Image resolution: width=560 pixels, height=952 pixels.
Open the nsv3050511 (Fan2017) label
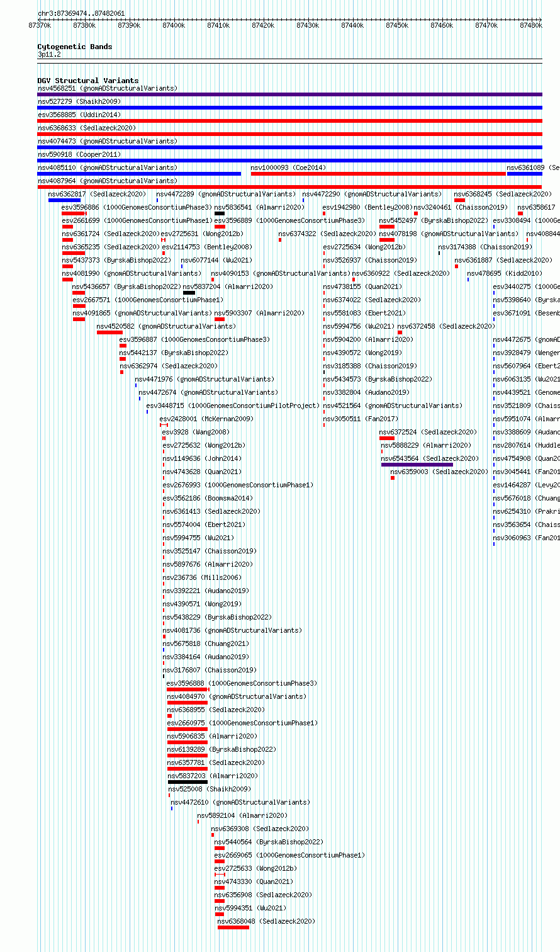(361, 419)
